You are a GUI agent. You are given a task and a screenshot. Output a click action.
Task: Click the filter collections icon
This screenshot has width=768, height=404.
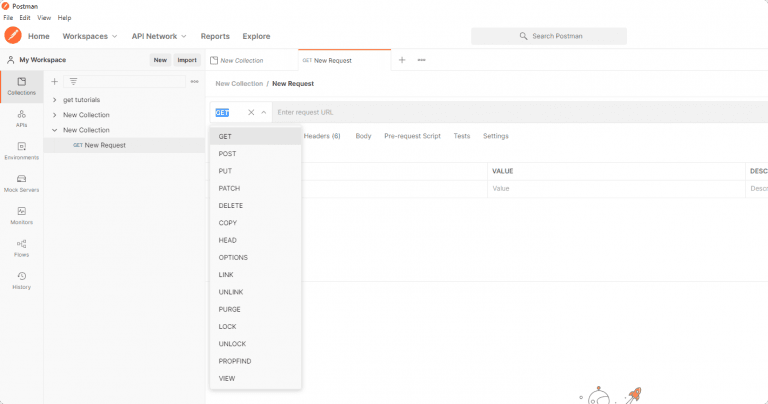point(73,81)
